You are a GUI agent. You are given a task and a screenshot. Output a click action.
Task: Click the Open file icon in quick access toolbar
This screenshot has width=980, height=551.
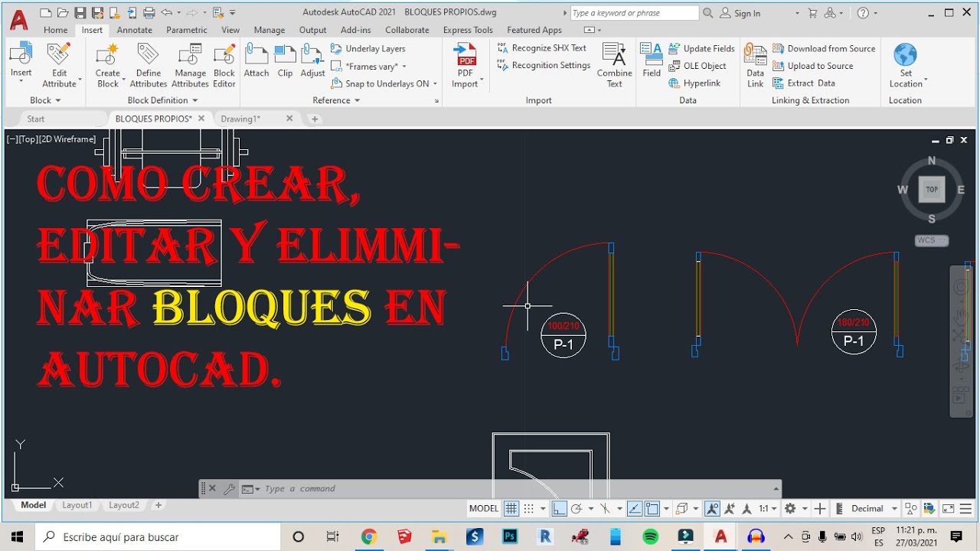point(63,13)
